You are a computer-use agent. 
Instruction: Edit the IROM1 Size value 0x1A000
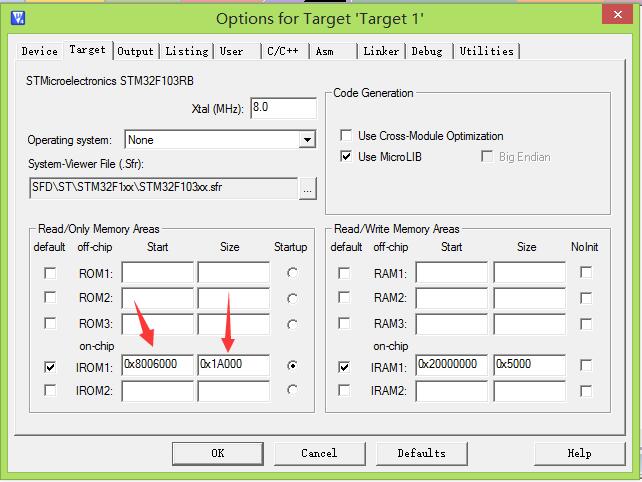tap(233, 365)
